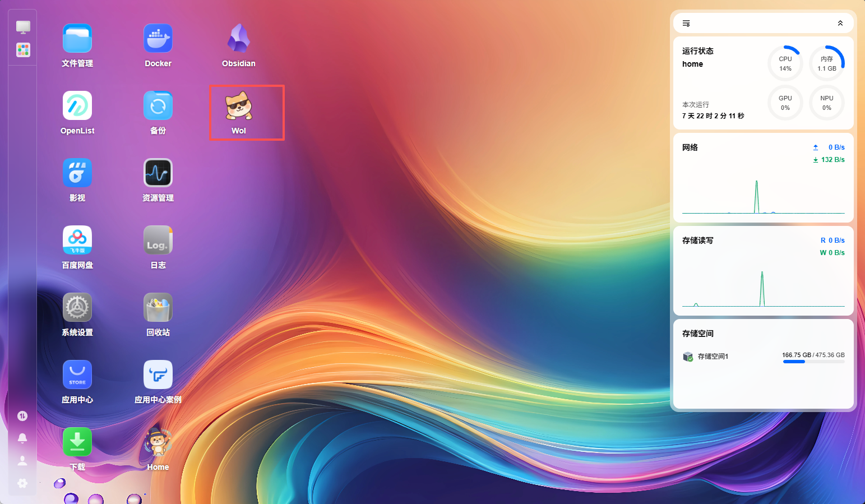Open the OpenList application
Image resolution: width=865 pixels, height=504 pixels.
(x=77, y=105)
